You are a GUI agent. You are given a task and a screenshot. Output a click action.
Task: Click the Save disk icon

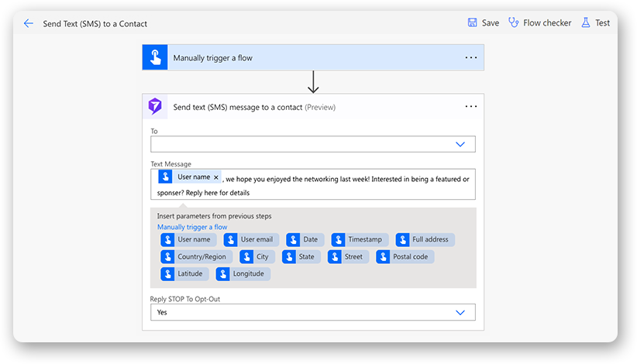click(472, 23)
